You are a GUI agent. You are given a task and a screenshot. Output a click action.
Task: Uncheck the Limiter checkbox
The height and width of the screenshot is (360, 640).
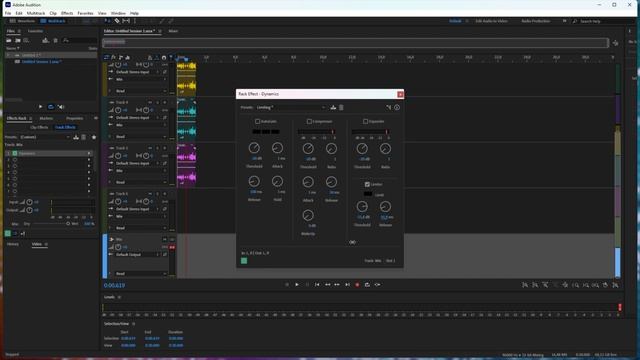click(x=367, y=184)
